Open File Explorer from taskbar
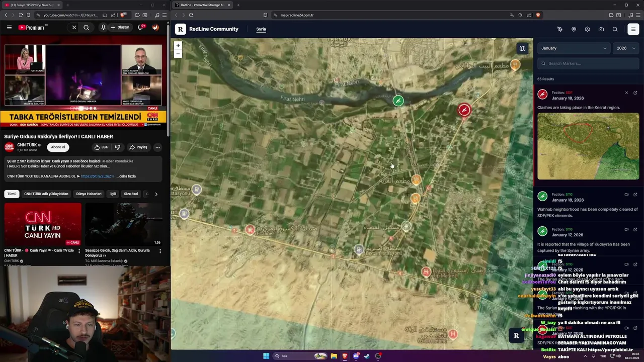Image resolution: width=644 pixels, height=362 pixels. tap(334, 356)
